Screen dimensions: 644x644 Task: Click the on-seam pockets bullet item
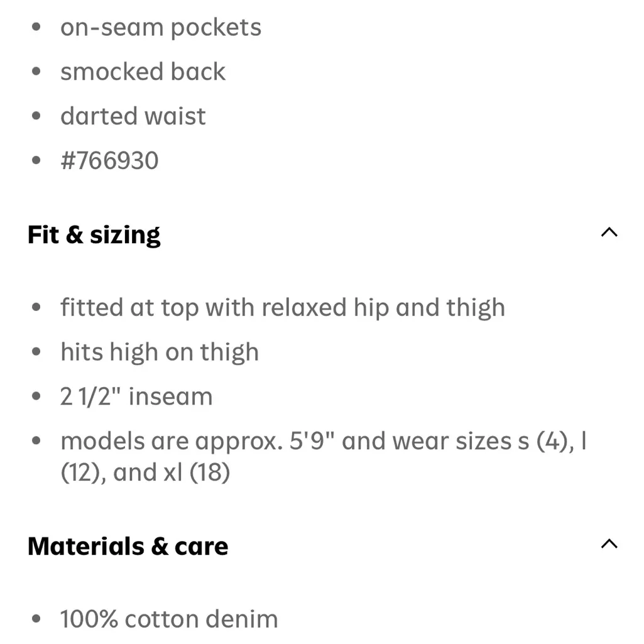[161, 27]
